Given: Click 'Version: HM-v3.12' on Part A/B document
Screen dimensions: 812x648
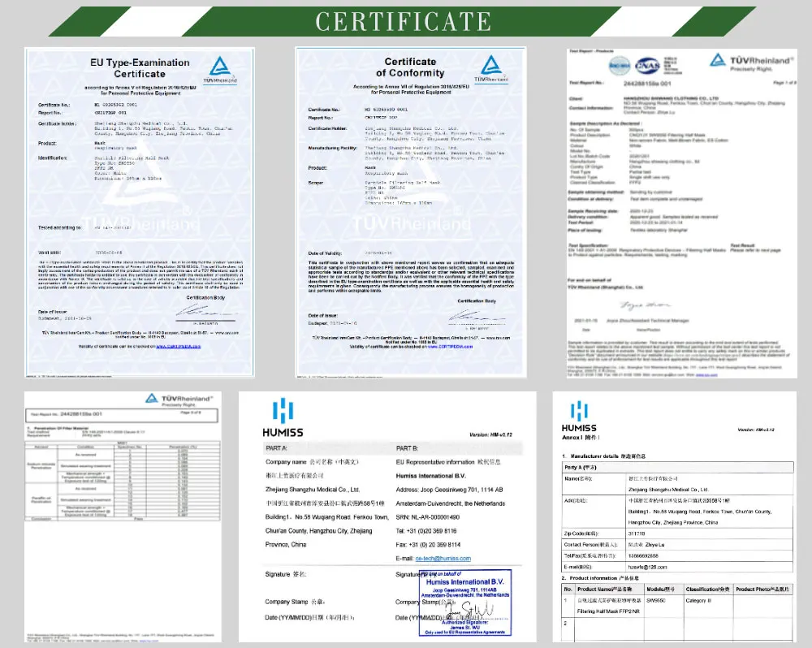Looking at the screenshot, I should (490, 434).
